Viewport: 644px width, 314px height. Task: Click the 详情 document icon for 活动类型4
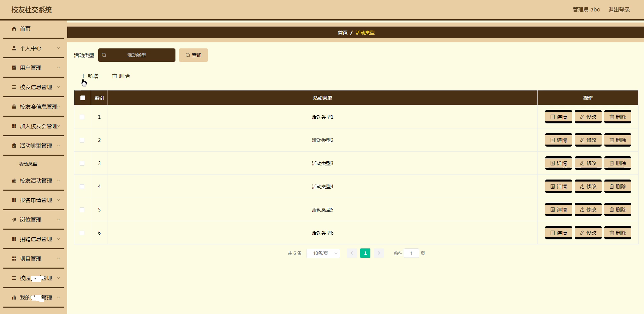[553, 187]
